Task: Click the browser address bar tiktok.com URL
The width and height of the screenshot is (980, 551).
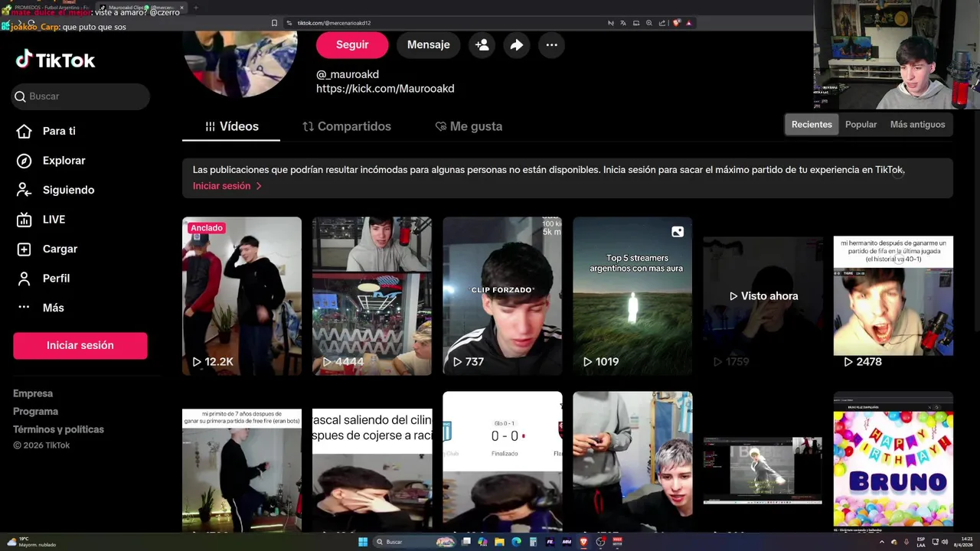Action: pos(334,23)
